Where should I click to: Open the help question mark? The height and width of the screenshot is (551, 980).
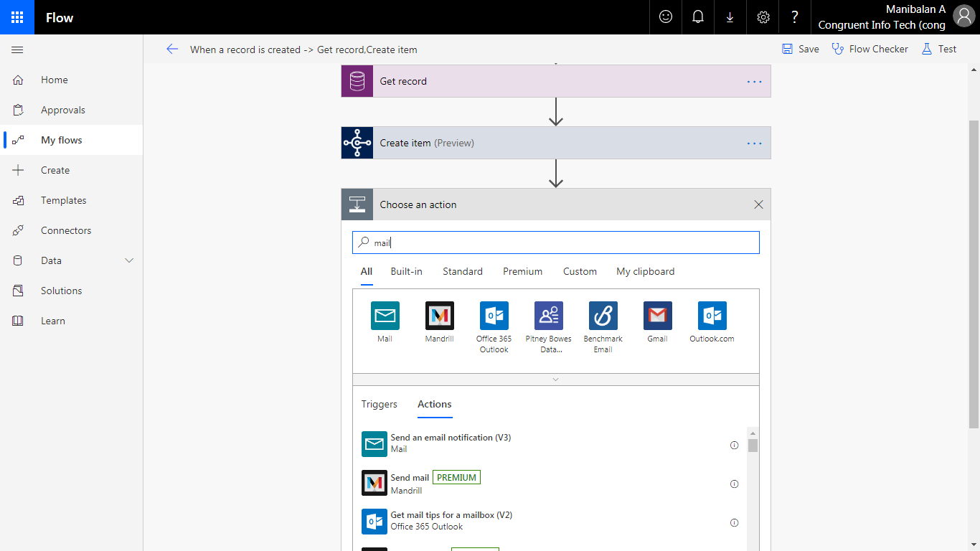pyautogui.click(x=795, y=17)
